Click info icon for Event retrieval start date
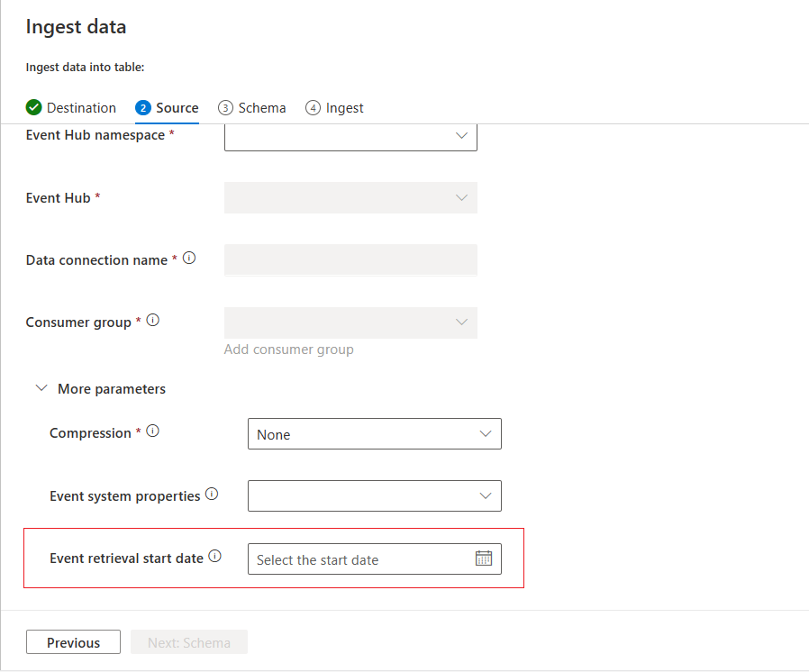This screenshot has width=809, height=672. click(x=214, y=557)
